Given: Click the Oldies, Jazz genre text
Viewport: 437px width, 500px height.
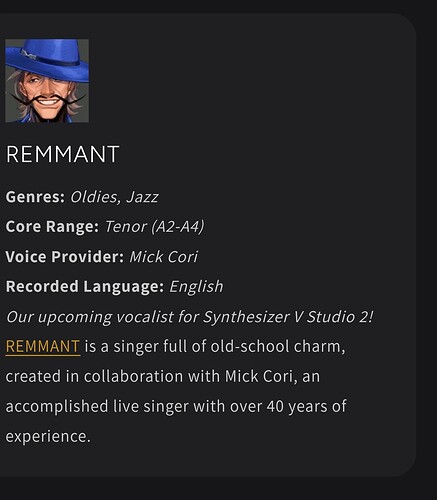Looking at the screenshot, I should click(x=114, y=197).
